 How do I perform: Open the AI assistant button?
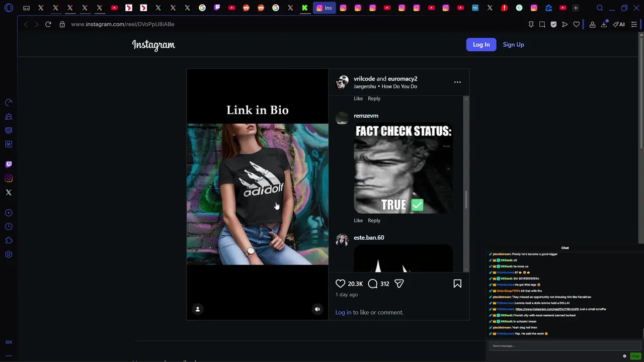click(x=619, y=24)
